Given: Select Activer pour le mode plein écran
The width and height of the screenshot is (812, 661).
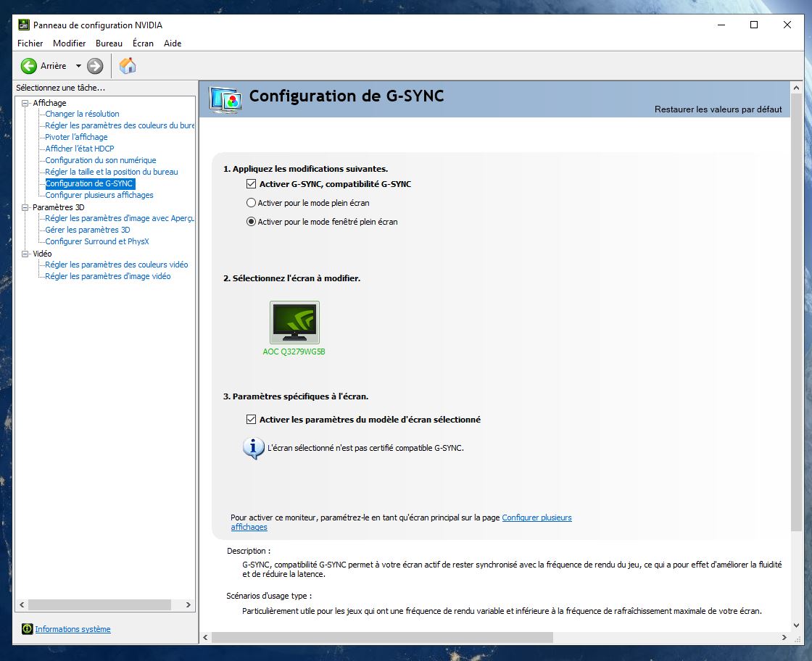Looking at the screenshot, I should 251,203.
